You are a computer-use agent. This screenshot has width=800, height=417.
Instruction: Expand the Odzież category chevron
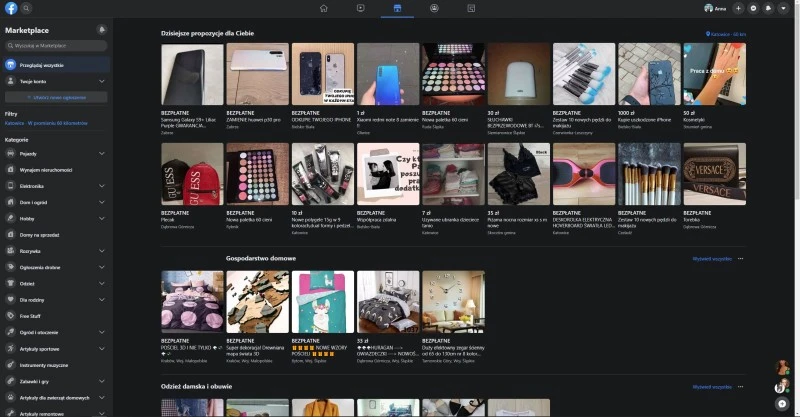(x=102, y=283)
